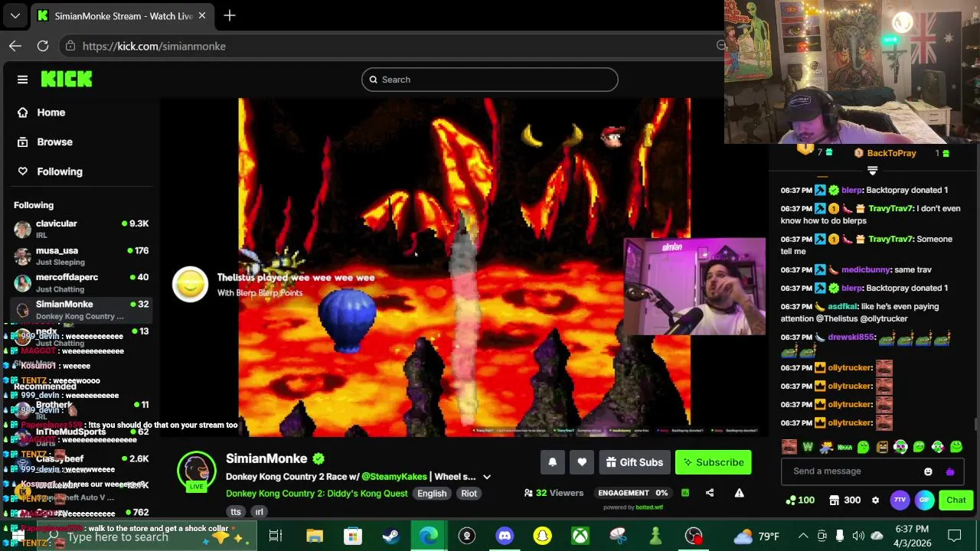This screenshot has width=980, height=551.
Task: Open Following in the sidebar
Action: 59,171
